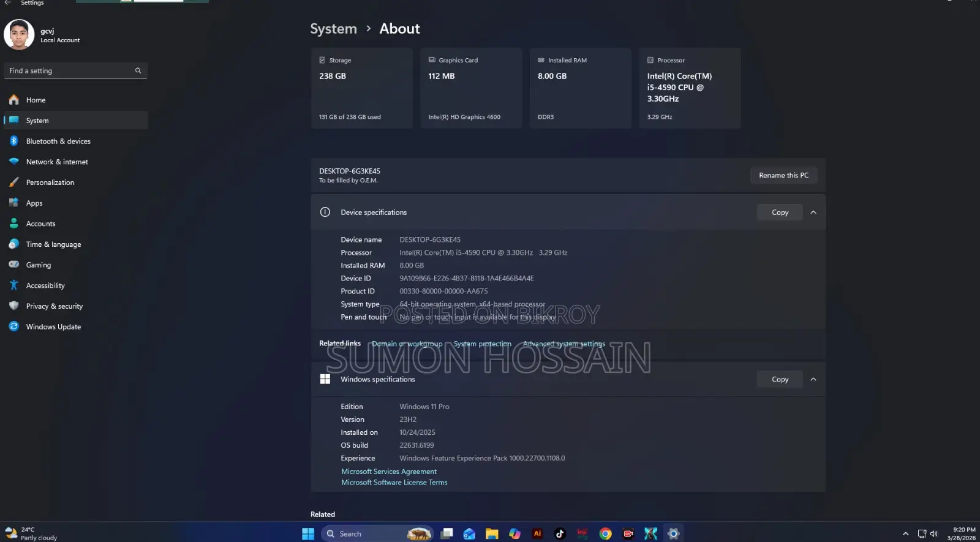Open the Processor card for Intel Core i5-4590
Screen dimensions: 980x542
click(690, 88)
